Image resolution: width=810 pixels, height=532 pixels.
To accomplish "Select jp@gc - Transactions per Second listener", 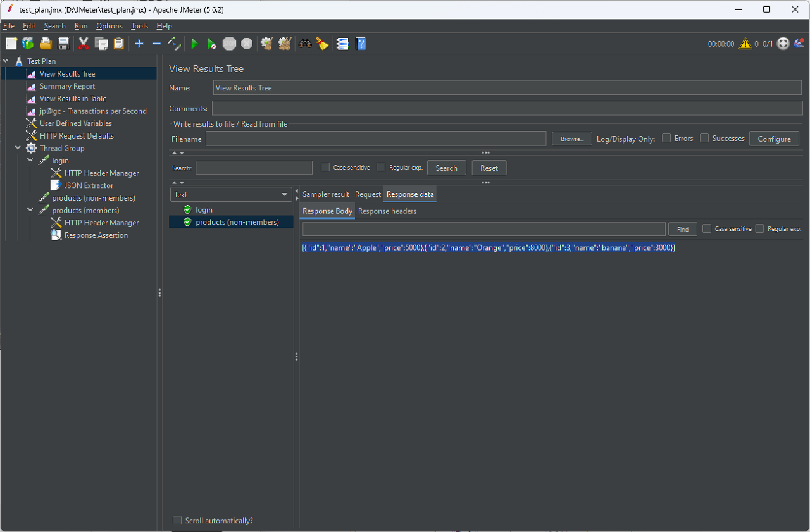I will point(93,111).
